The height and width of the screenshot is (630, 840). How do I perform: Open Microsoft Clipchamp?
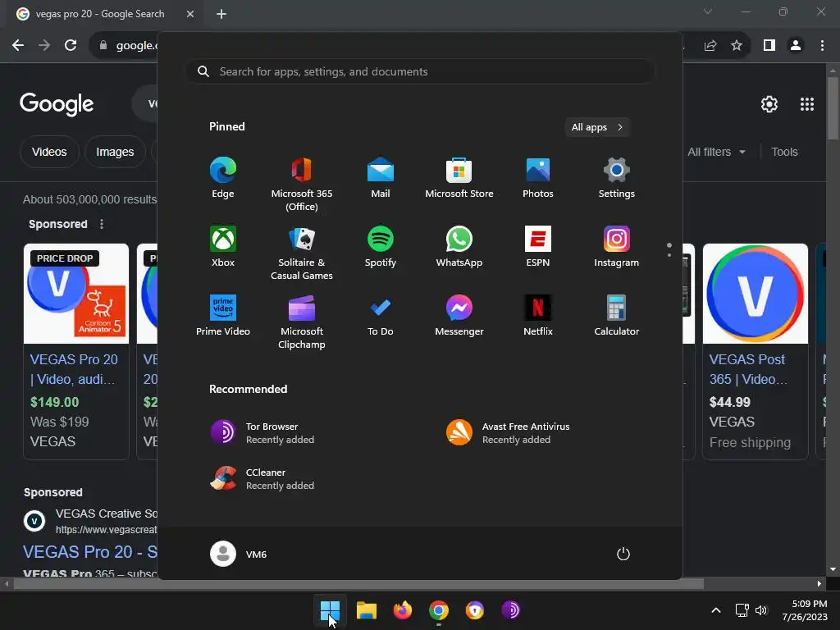point(302,322)
